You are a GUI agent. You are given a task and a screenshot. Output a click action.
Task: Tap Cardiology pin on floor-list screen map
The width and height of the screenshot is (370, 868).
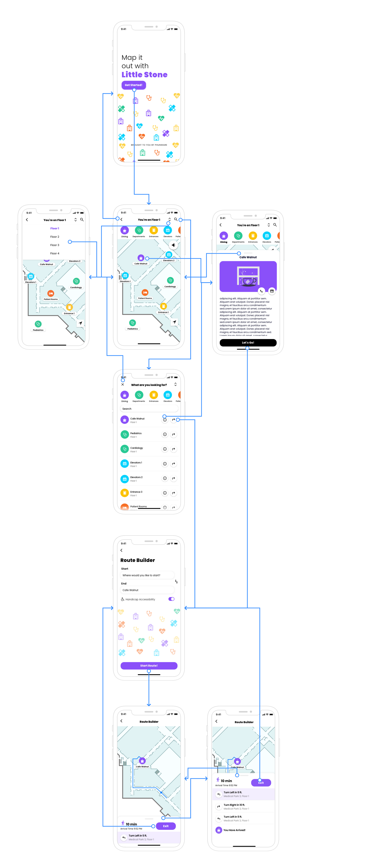(76, 281)
